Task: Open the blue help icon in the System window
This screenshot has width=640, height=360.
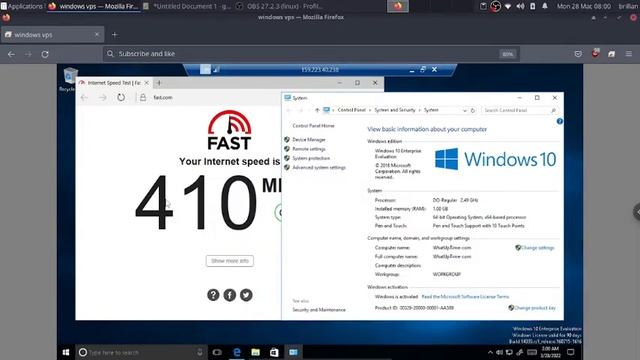Action: point(560,121)
